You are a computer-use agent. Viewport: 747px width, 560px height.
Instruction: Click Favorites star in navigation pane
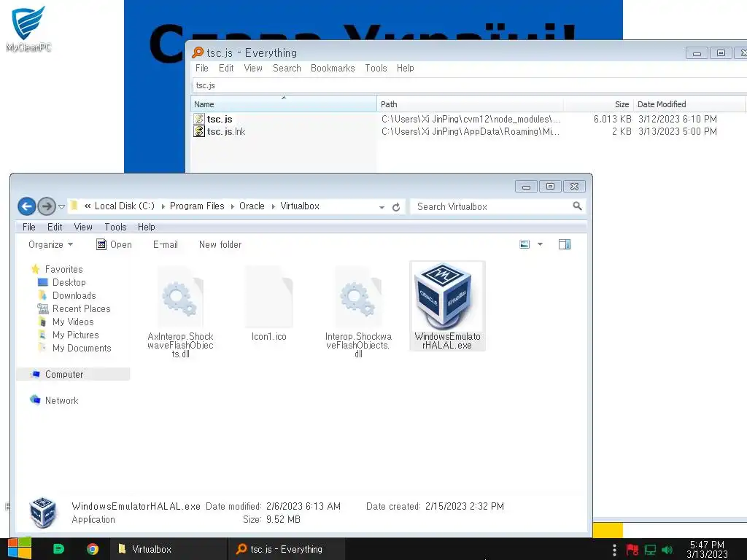tap(35, 269)
